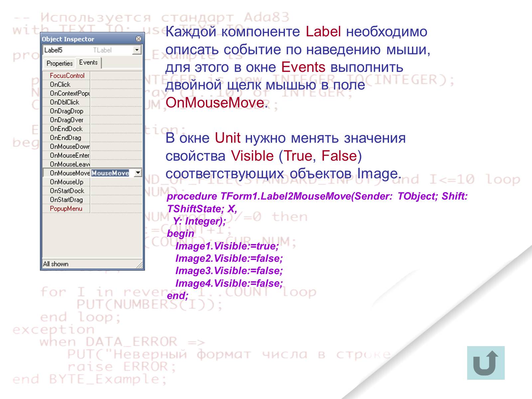Select the OnStartDrag event row
The height and width of the screenshot is (399, 532).
[92, 199]
